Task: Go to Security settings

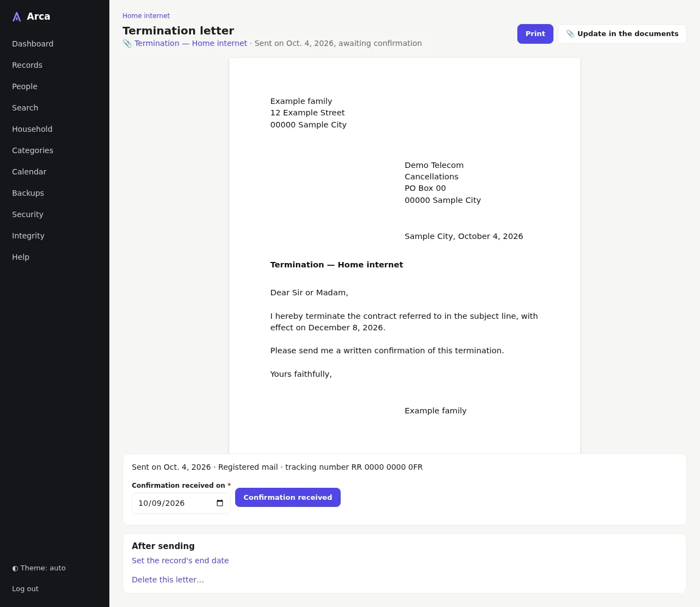Action: 27,214
